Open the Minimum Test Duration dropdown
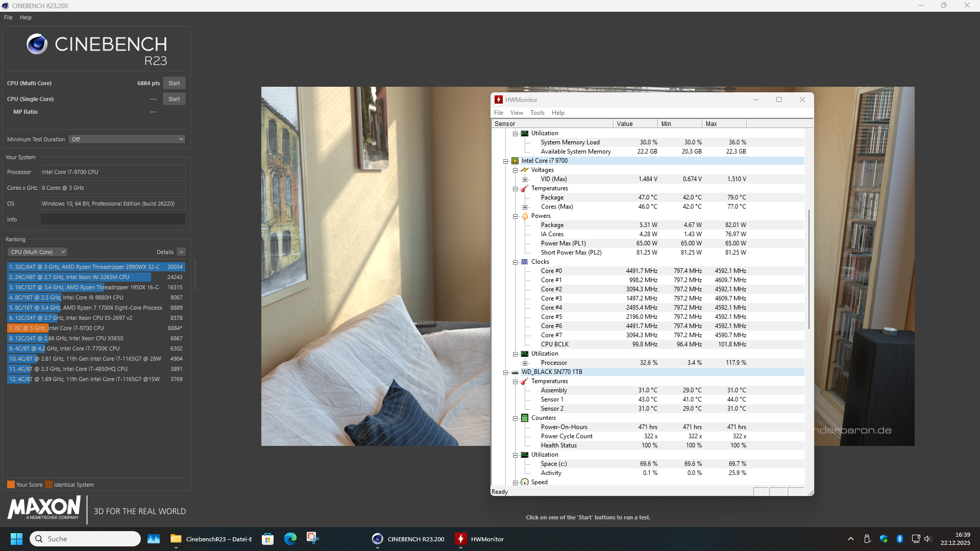980x551 pixels. pos(127,139)
